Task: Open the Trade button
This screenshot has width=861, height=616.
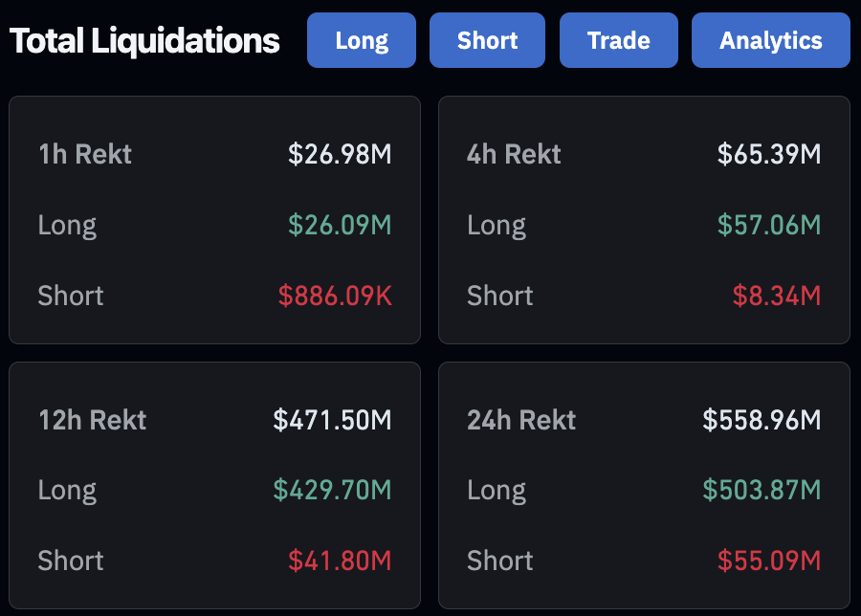Action: point(618,40)
